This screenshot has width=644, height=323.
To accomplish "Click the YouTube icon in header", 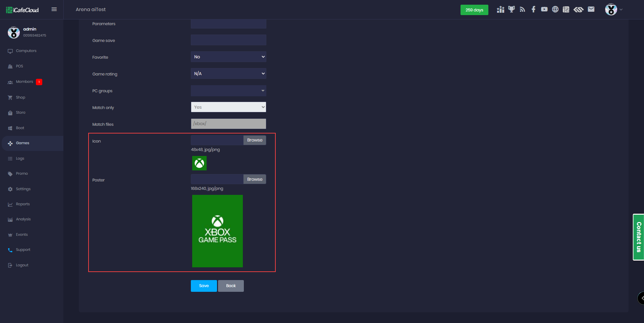I will 544,9.
